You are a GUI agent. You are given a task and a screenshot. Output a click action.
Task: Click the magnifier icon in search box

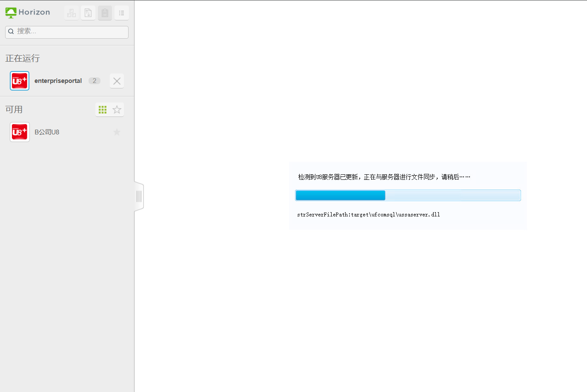(x=11, y=31)
